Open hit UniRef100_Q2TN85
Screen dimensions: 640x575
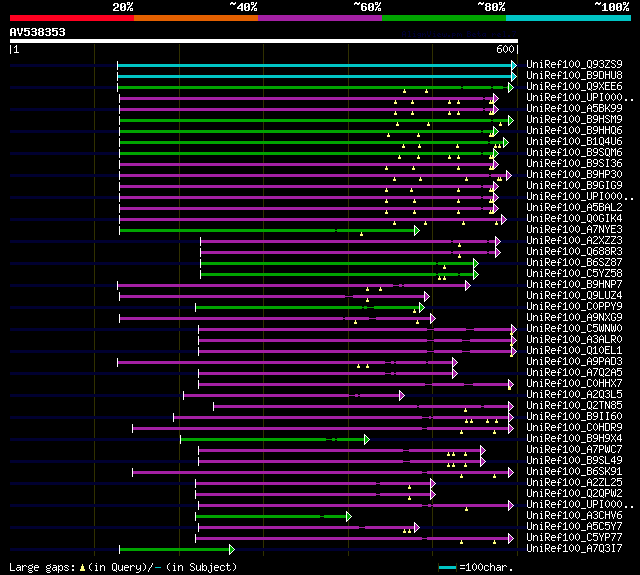(574, 406)
